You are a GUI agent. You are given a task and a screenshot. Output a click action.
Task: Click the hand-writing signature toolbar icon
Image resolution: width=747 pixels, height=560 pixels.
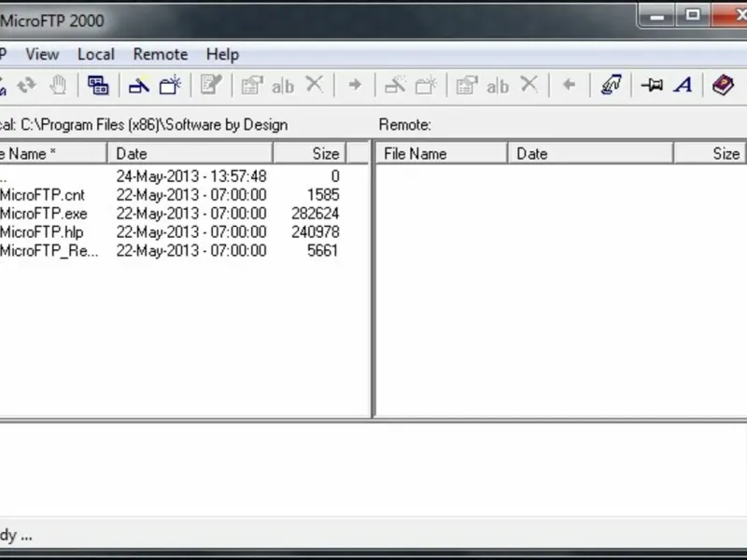pos(612,85)
